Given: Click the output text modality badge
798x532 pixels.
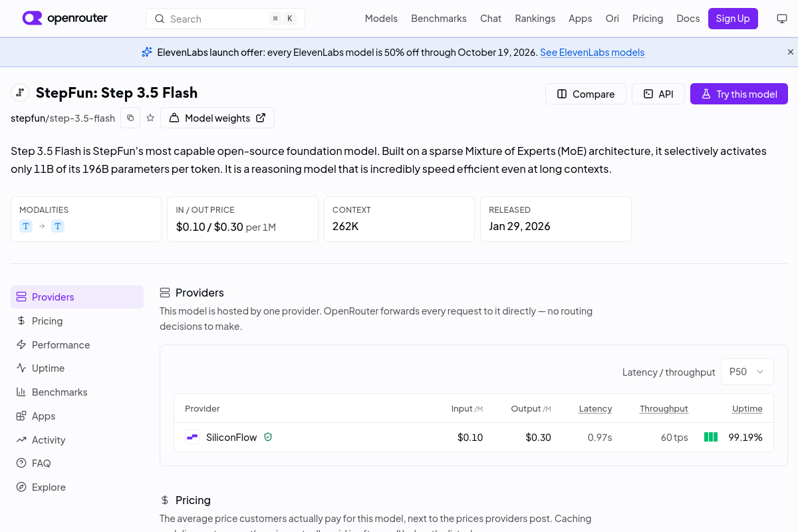Looking at the screenshot, I should [x=58, y=226].
